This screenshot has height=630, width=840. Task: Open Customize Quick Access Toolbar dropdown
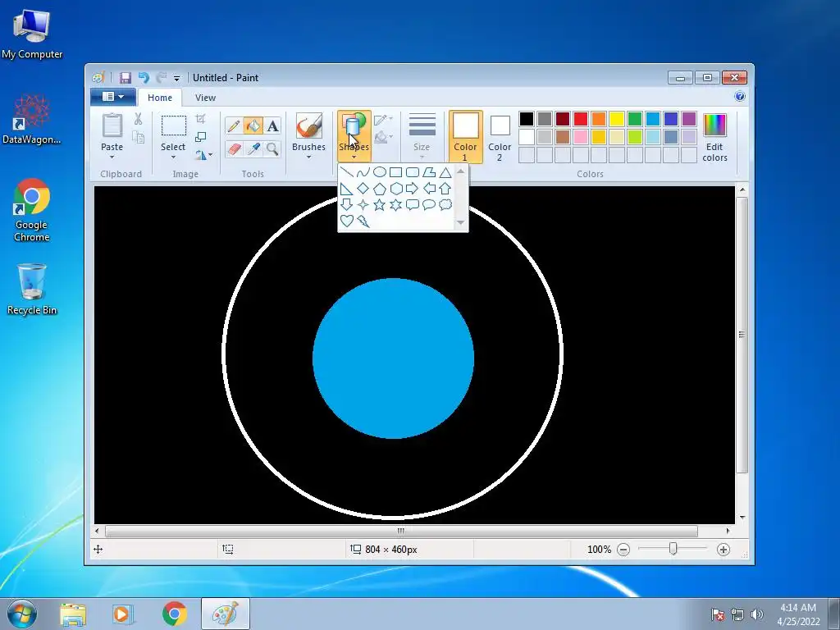[176, 78]
